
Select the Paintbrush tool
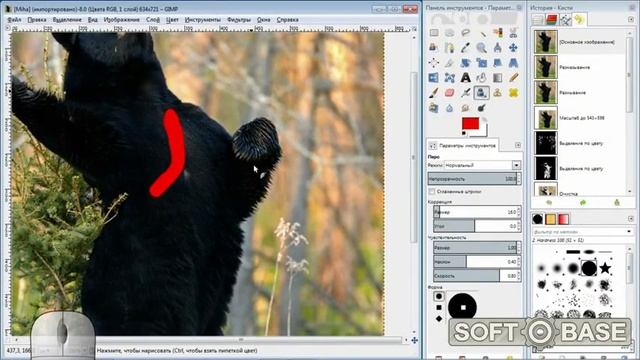click(x=434, y=93)
